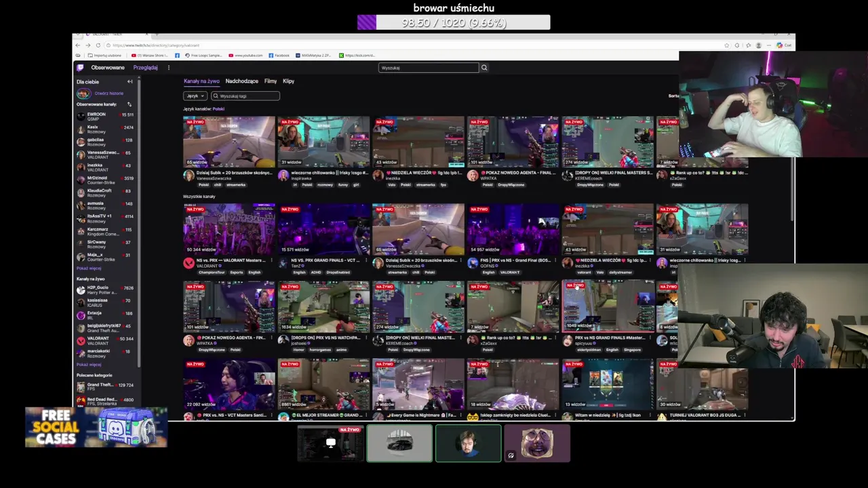The height and width of the screenshot is (488, 868).
Task: Collapse the Dla ciebie sidebar with arrow icon
Action: (x=130, y=81)
